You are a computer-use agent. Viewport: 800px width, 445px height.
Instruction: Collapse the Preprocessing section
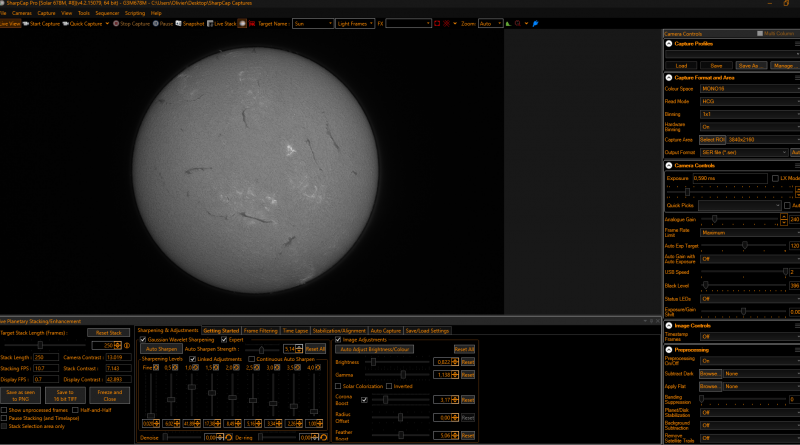[669, 350]
